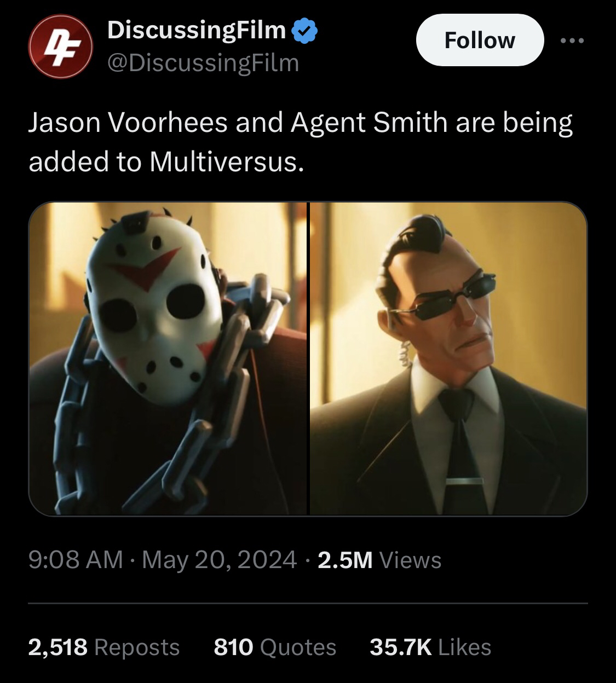
Task: Open the DiscussingFilm profile avatar
Action: click(59, 47)
